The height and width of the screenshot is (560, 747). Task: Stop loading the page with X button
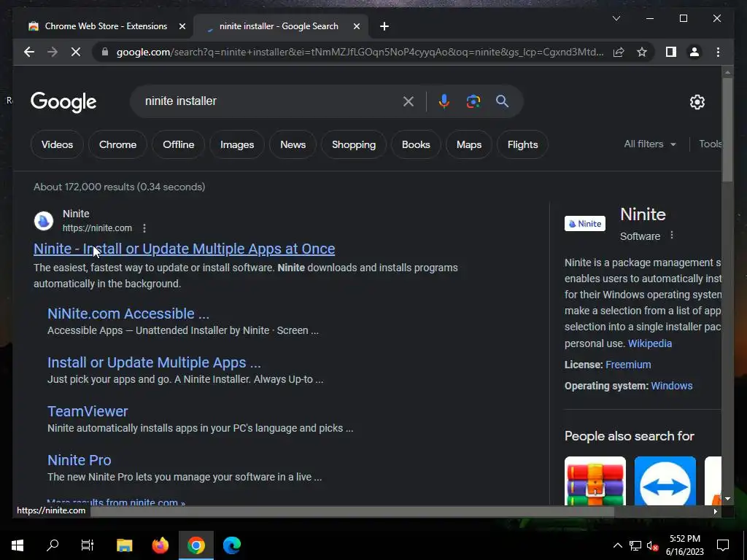click(x=76, y=52)
